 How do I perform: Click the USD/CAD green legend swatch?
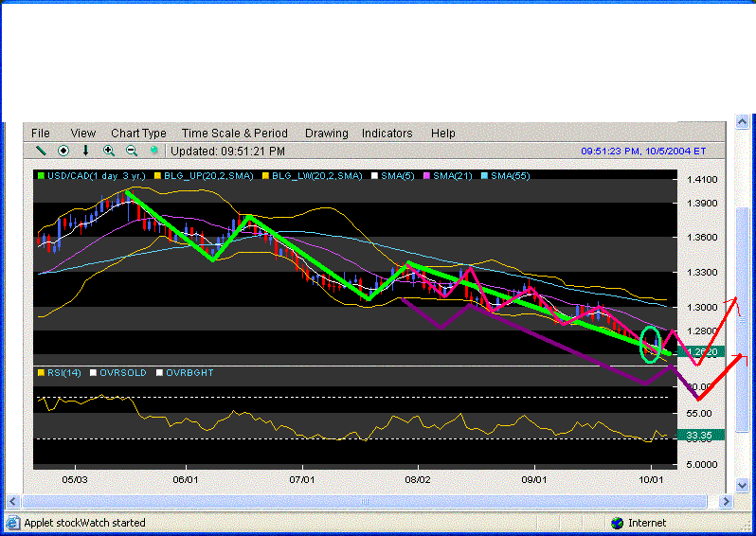point(41,176)
